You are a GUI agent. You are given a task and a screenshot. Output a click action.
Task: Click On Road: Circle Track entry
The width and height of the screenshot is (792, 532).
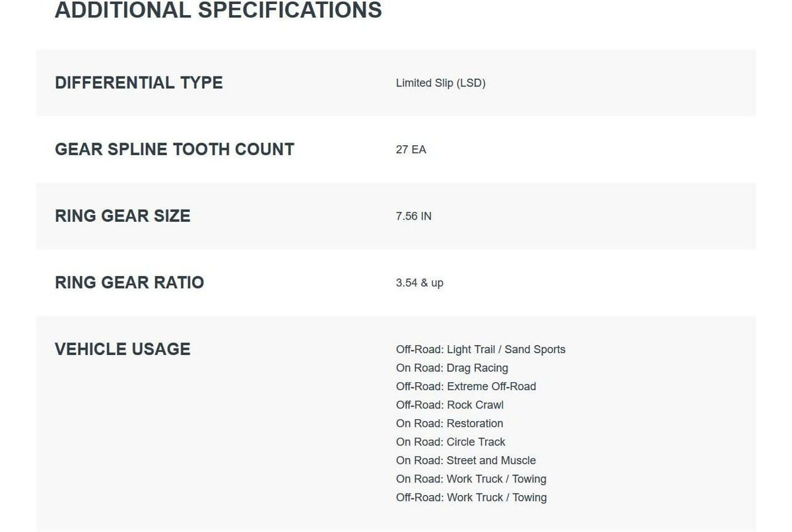coord(451,442)
